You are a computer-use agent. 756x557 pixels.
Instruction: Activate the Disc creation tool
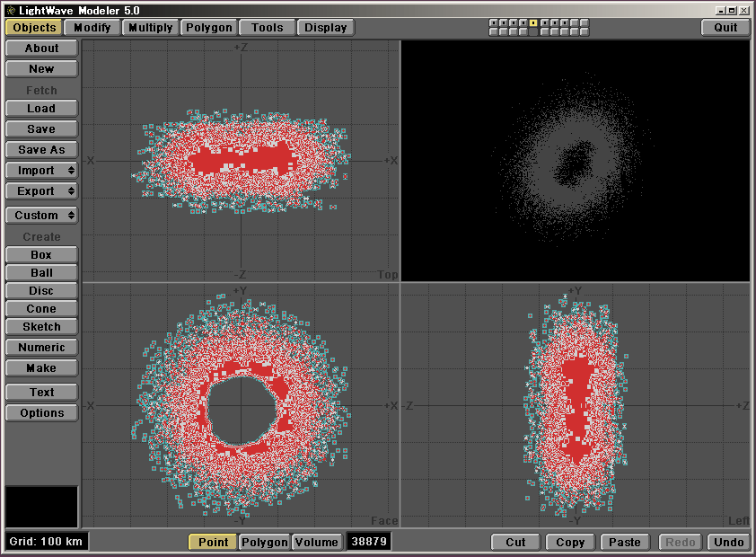coord(41,291)
